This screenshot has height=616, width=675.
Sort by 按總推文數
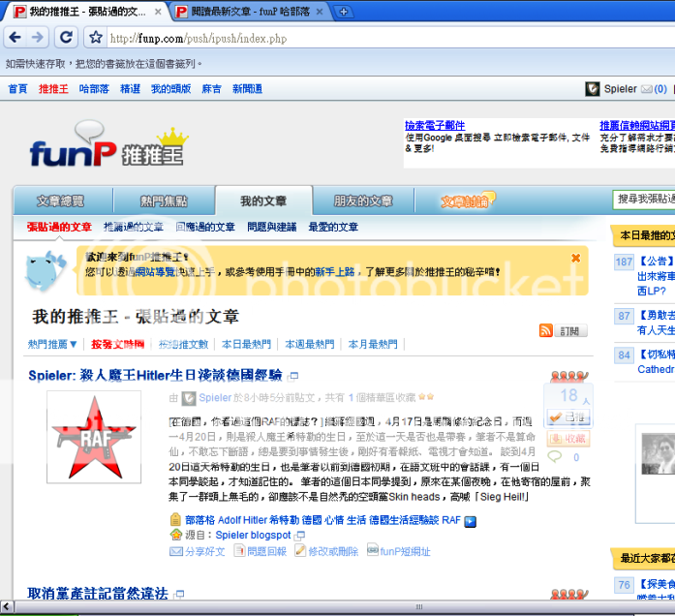click(x=183, y=345)
